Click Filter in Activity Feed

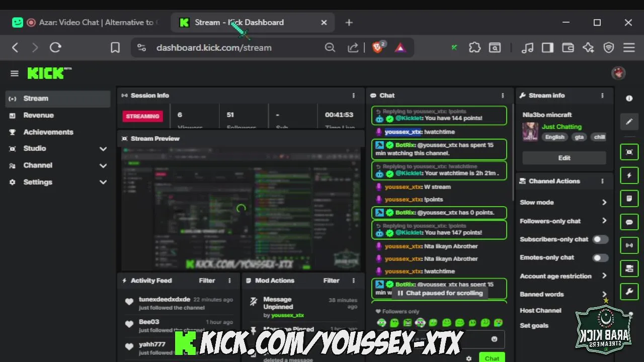click(207, 281)
